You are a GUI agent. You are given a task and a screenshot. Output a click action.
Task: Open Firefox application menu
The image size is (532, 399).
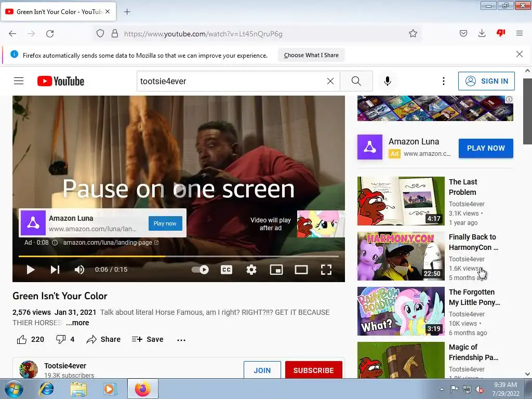(520, 33)
